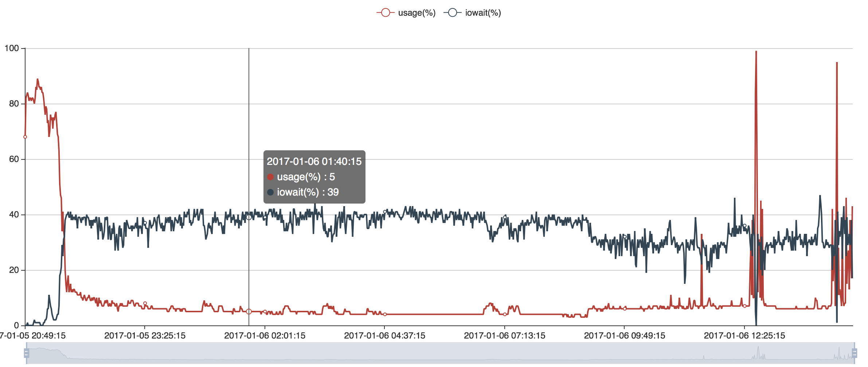Viewport: 868px width, 367px height.
Task: Click the highlighted iowait point on the crosshair line
Action: pyautogui.click(x=249, y=217)
